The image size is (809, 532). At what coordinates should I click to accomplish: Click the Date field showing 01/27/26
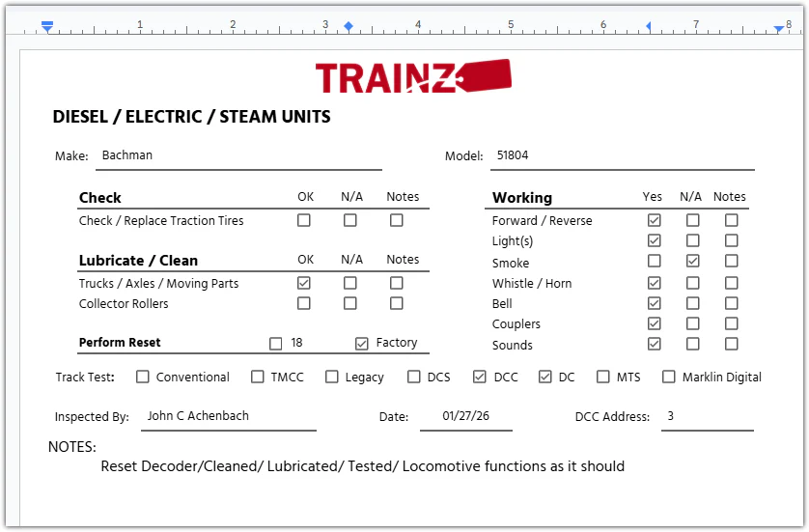coord(465,416)
